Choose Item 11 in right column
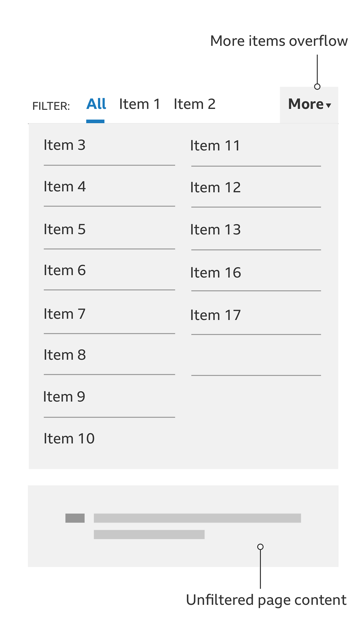 point(215,146)
